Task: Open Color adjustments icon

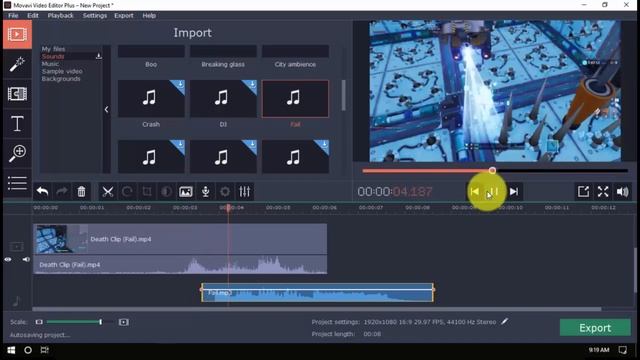Action: (x=166, y=191)
